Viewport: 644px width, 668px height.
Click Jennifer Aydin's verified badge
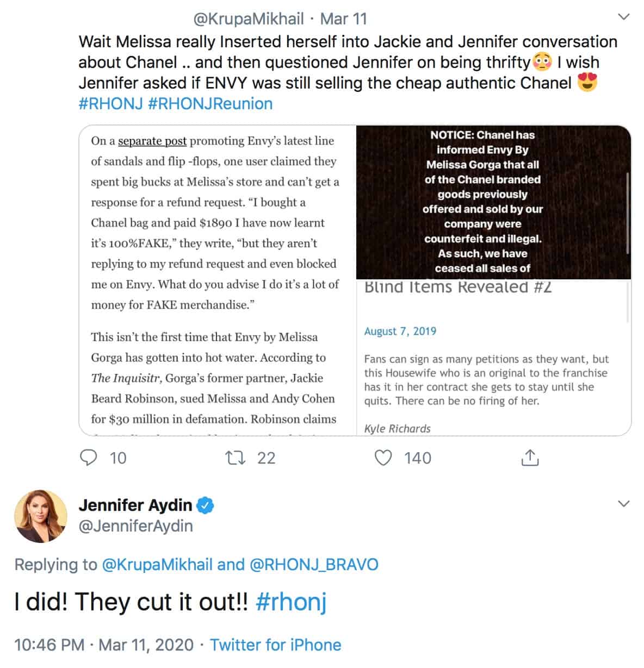[205, 505]
